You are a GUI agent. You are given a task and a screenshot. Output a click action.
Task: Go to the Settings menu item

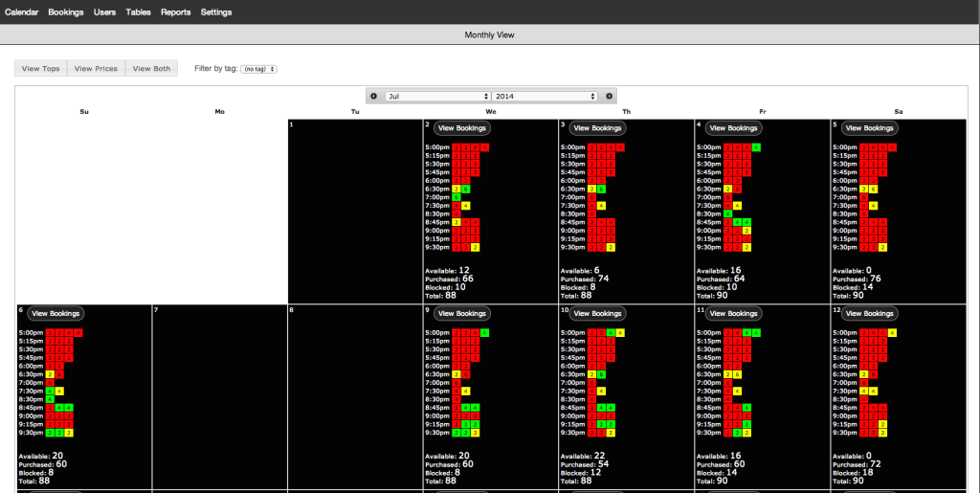pos(216,12)
